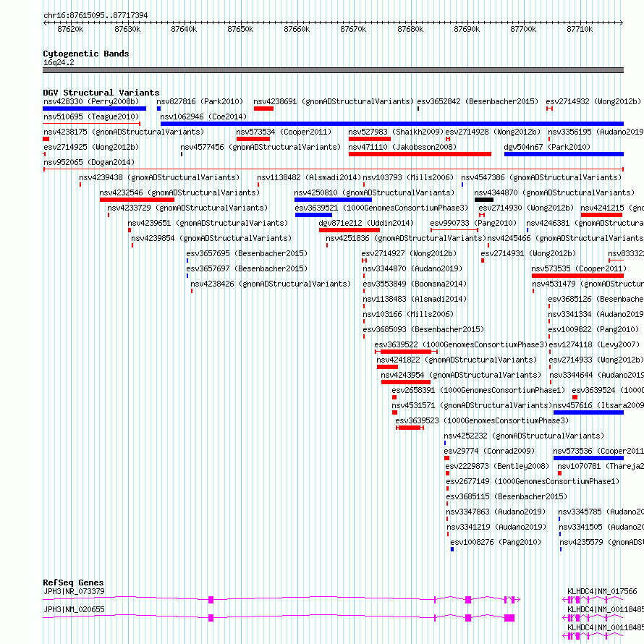644x644 pixels.
Task: Click the 16q24.2 cytogenetic band bar
Action: 333,70
